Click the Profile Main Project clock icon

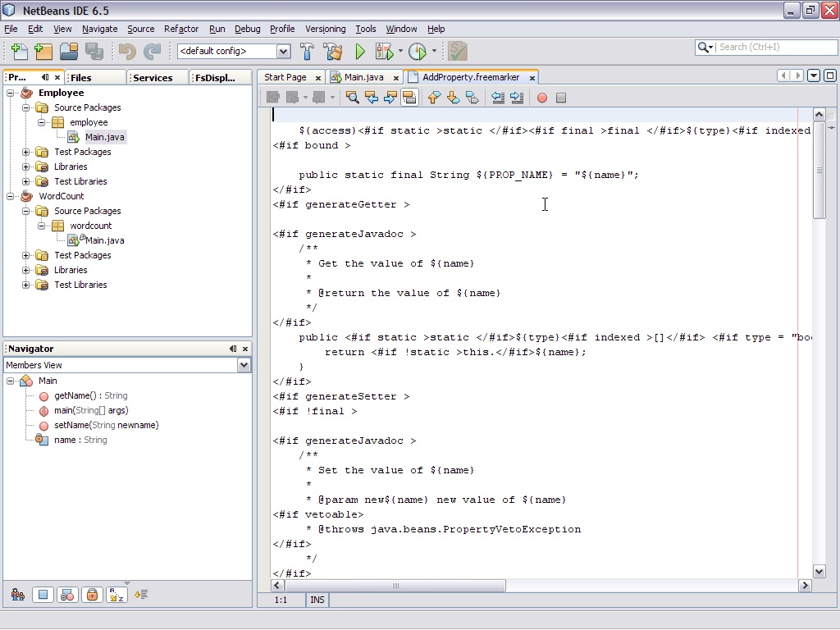point(417,52)
